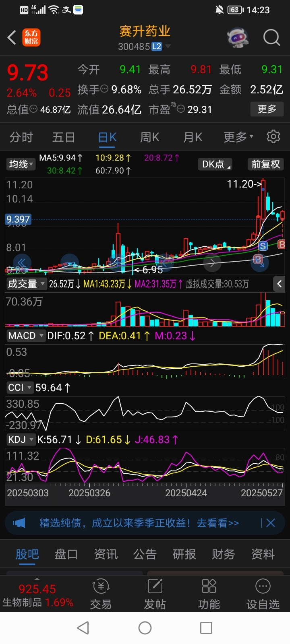Switch to 公告 tab

pyautogui.click(x=145, y=554)
